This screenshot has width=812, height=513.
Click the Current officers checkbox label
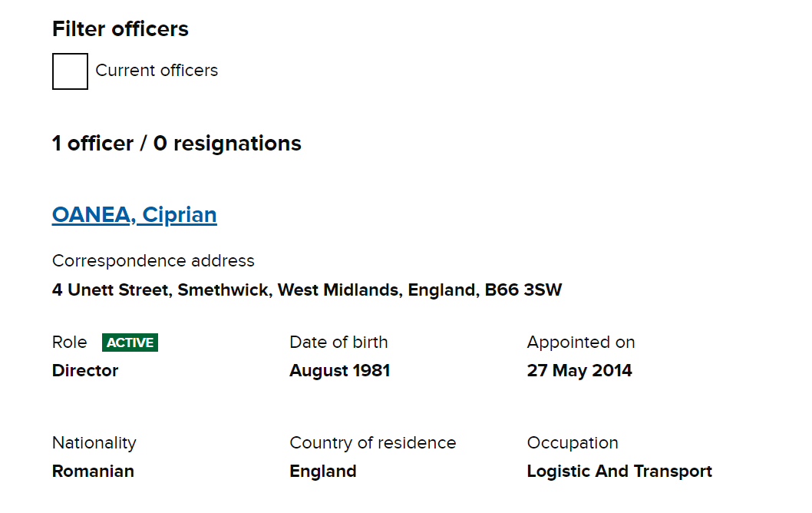tap(157, 71)
